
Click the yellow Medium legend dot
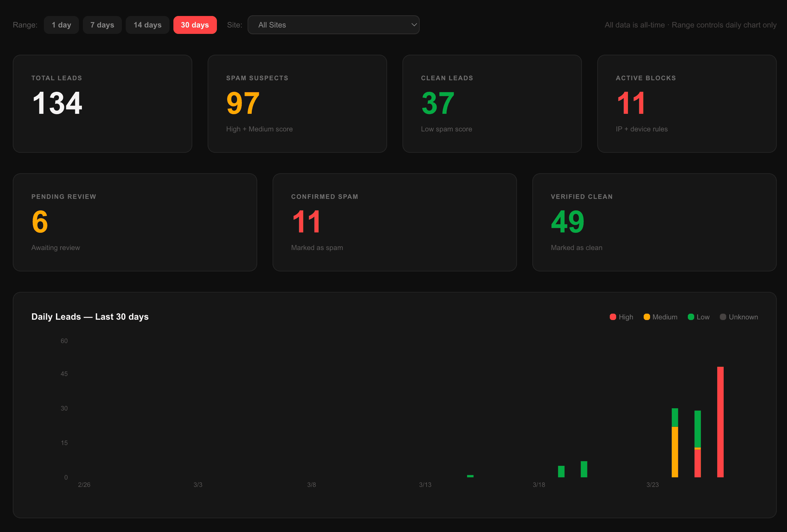pyautogui.click(x=647, y=317)
